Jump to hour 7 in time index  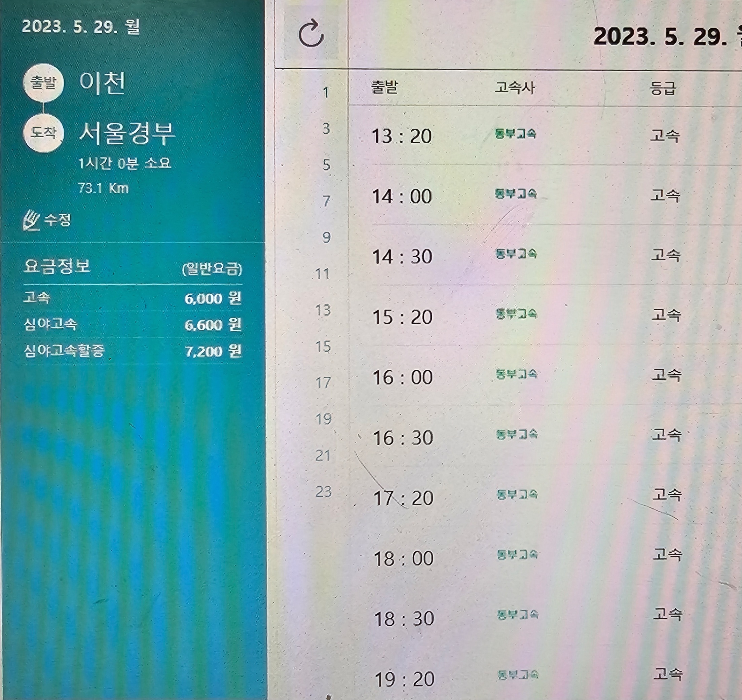pos(326,201)
